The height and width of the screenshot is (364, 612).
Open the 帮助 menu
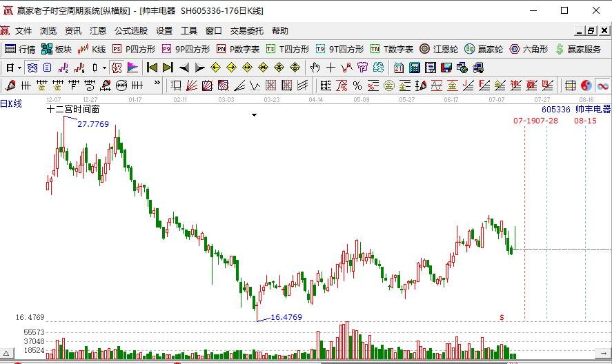[x=280, y=31]
